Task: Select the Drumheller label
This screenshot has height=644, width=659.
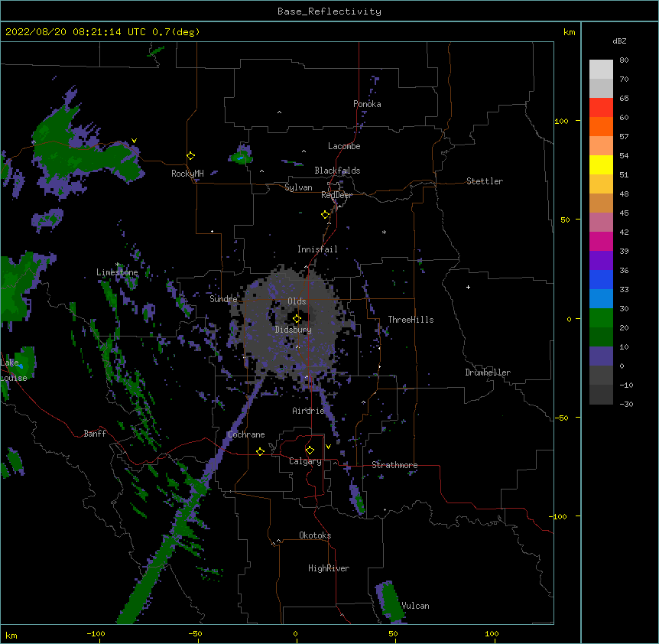Action: [488, 372]
